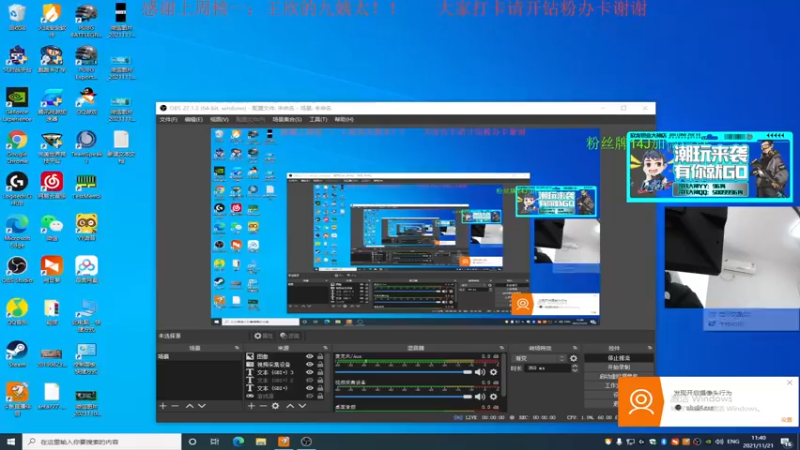Screen dimensions: 800x450
Task: Open 帮助(H) menu in OBS
Action: pyautogui.click(x=344, y=119)
